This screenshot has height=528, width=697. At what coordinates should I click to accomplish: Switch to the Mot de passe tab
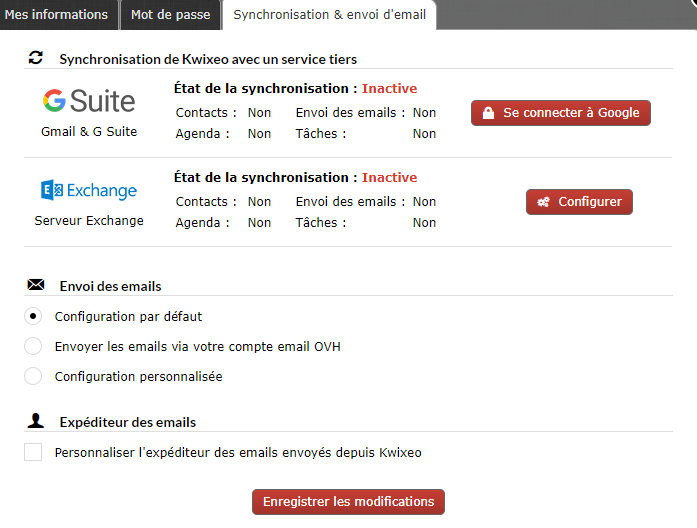point(169,15)
